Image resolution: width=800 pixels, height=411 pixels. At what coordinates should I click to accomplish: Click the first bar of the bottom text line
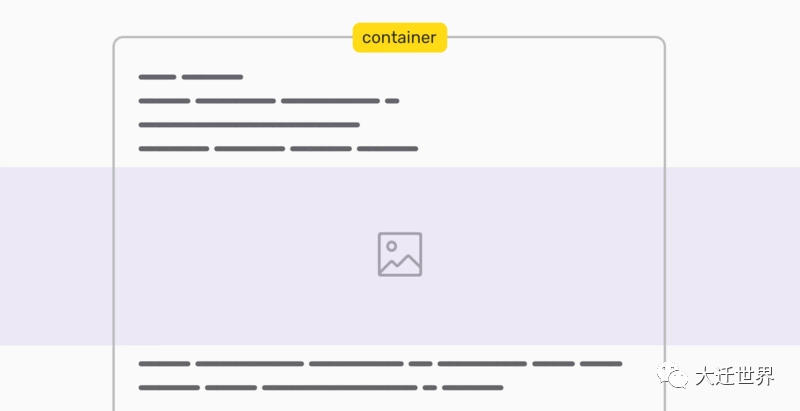(169, 387)
